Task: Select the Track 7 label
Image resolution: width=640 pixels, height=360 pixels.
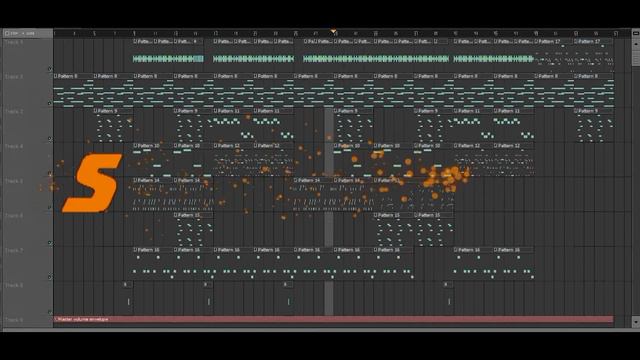Action: [14, 250]
